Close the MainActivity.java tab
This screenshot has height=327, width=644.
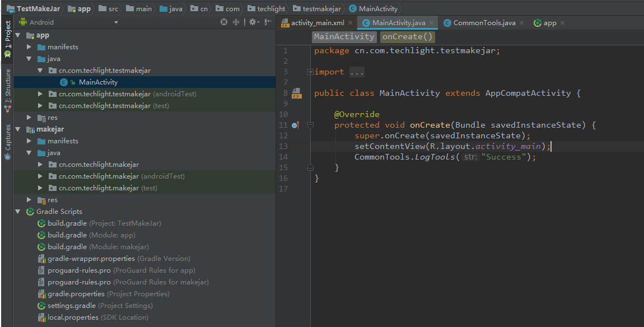coord(431,22)
